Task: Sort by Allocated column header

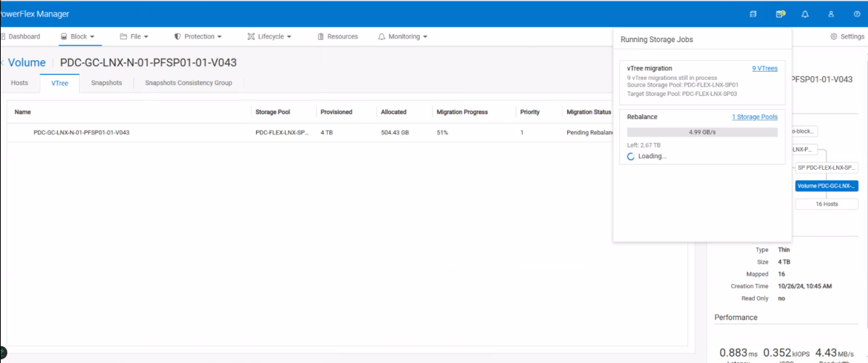Action: point(394,112)
